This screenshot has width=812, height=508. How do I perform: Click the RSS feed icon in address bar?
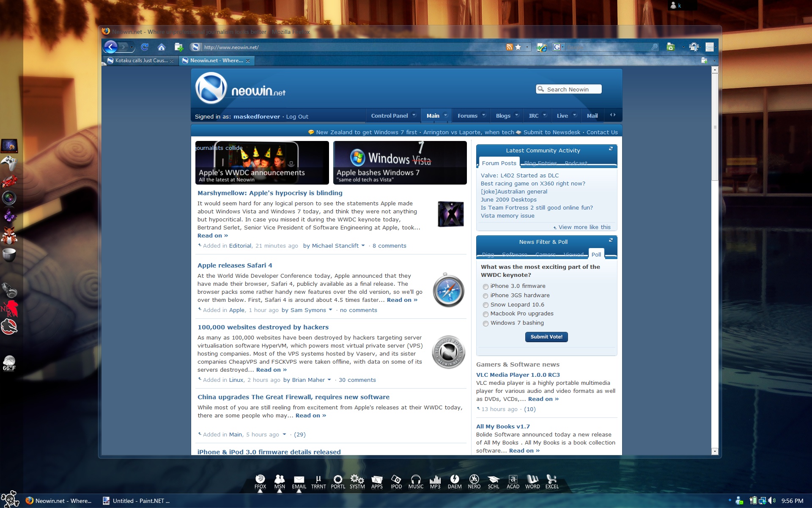pyautogui.click(x=509, y=47)
